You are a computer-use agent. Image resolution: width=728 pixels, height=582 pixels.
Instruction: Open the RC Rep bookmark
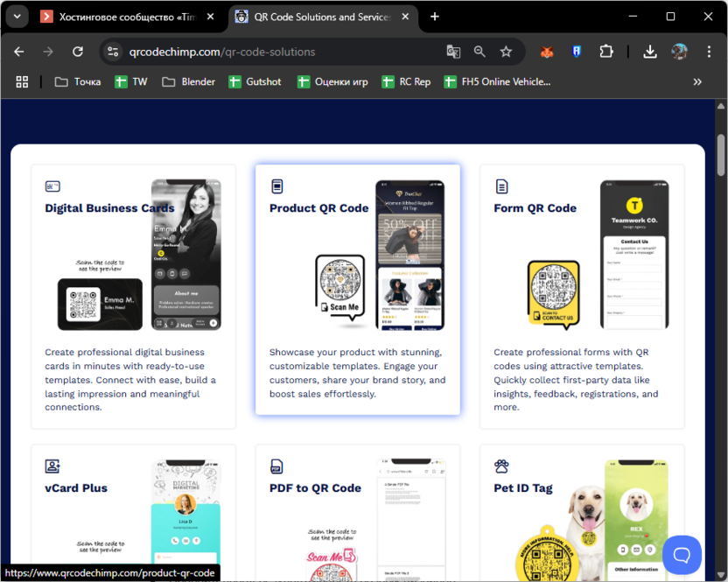coord(406,81)
